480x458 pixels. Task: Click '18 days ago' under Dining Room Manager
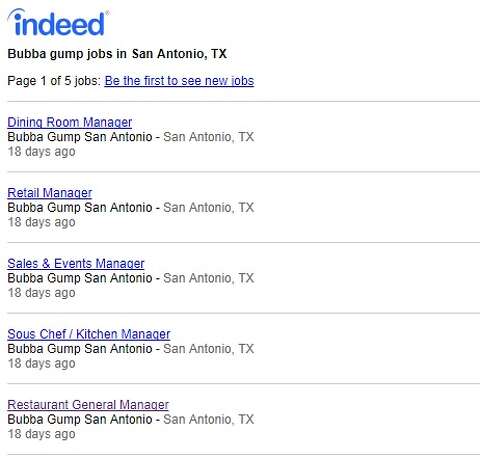(x=41, y=151)
